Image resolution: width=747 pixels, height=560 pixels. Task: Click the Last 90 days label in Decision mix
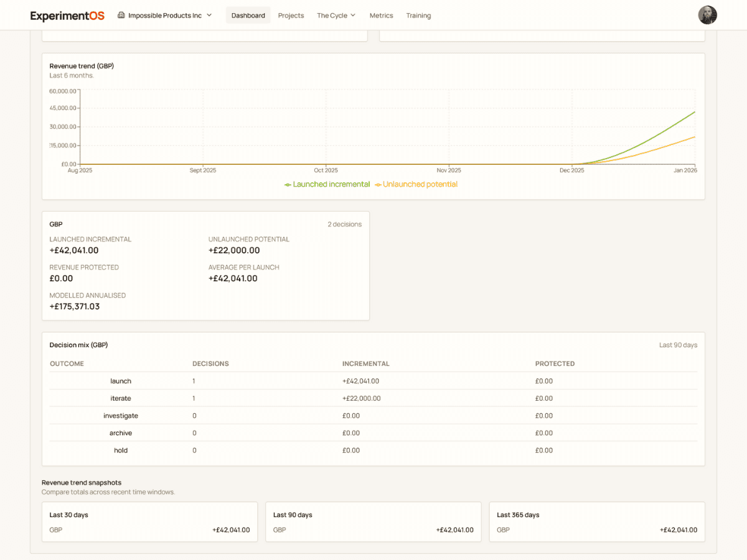click(678, 344)
